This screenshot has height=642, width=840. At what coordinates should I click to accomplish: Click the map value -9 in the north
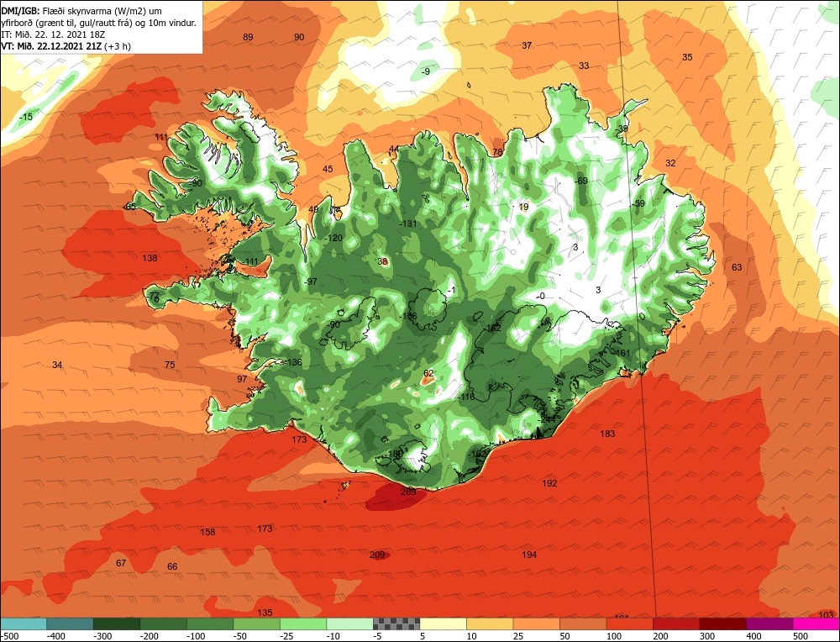click(425, 71)
